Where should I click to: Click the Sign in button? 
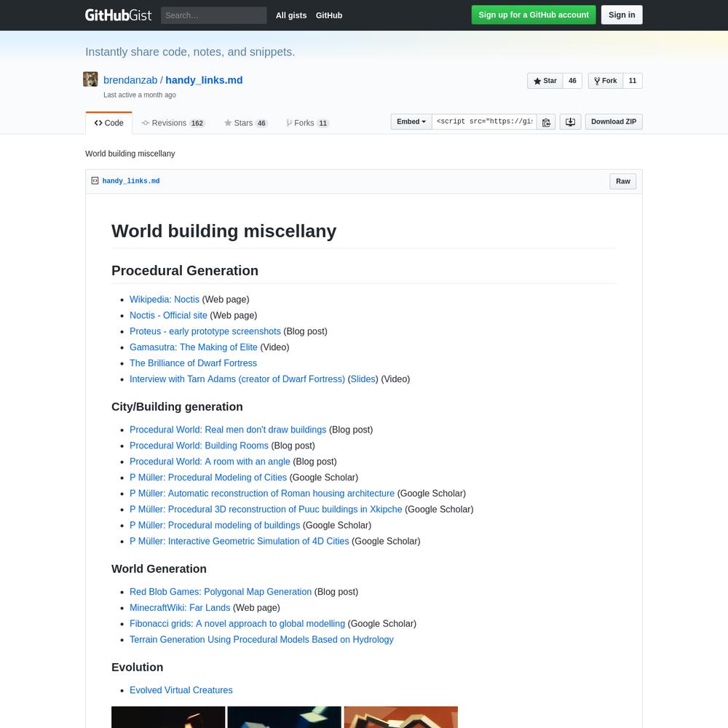coord(622,15)
